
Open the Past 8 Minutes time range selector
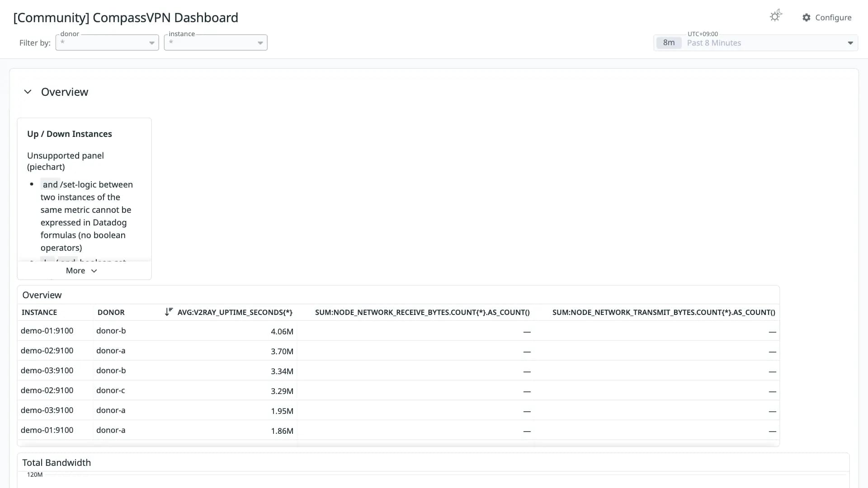point(755,43)
